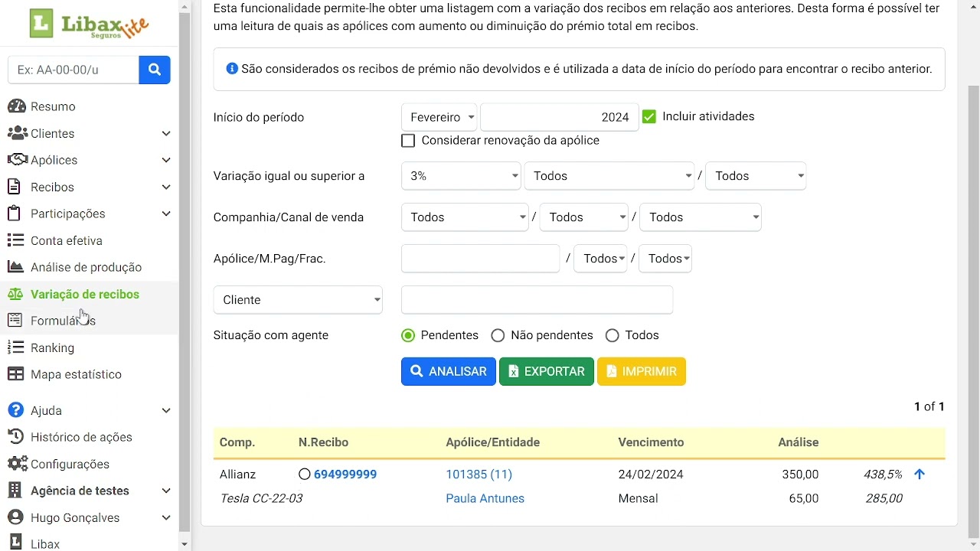Click the Apólices handshake icon
980x551 pixels.
17,160
